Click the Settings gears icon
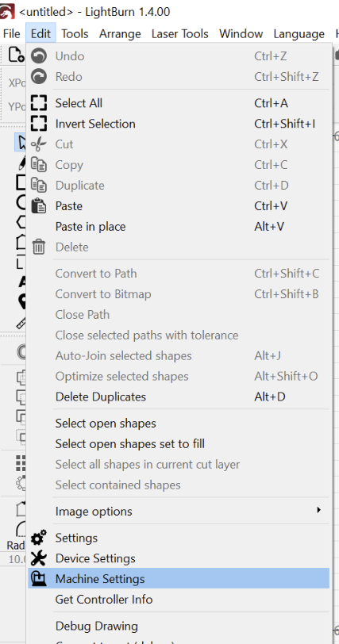This screenshot has width=339, height=644. click(x=39, y=538)
